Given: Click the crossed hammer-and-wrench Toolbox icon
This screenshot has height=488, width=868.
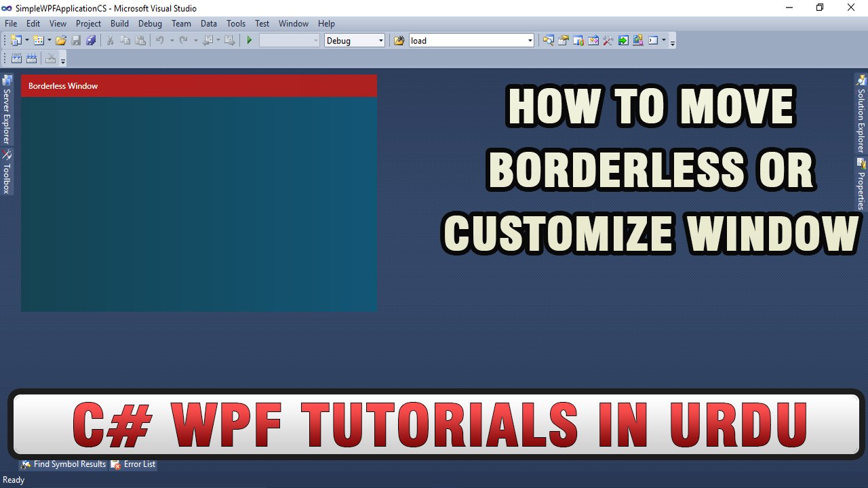Looking at the screenshot, I should click(x=608, y=41).
